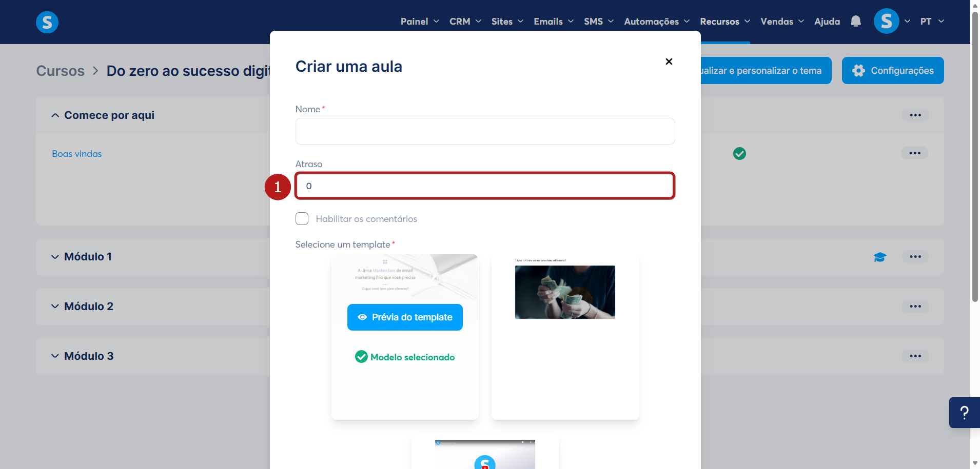Open the Configurações button
Image resolution: width=980 pixels, height=469 pixels.
pos(893,71)
